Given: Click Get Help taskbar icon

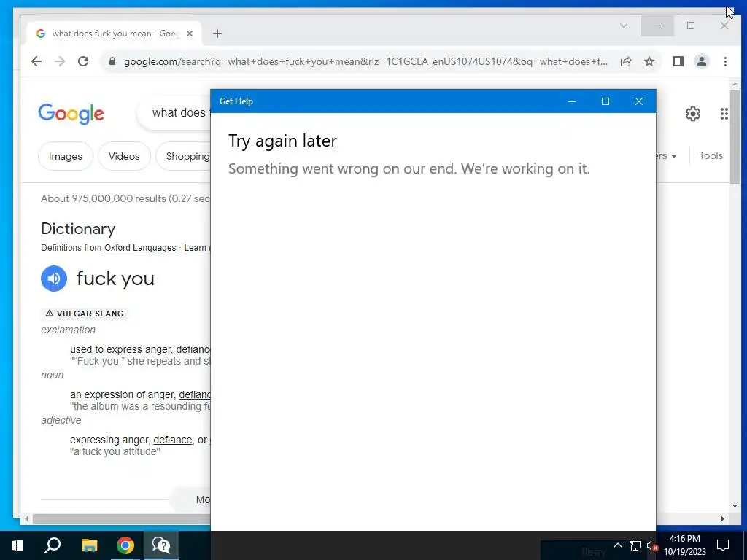Looking at the screenshot, I should click(x=161, y=545).
